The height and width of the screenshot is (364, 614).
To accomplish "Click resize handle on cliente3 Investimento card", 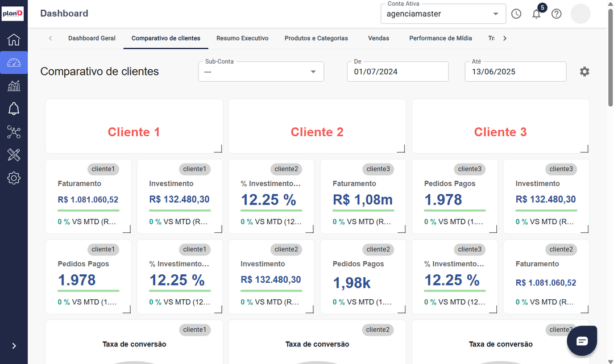I will (x=584, y=229).
